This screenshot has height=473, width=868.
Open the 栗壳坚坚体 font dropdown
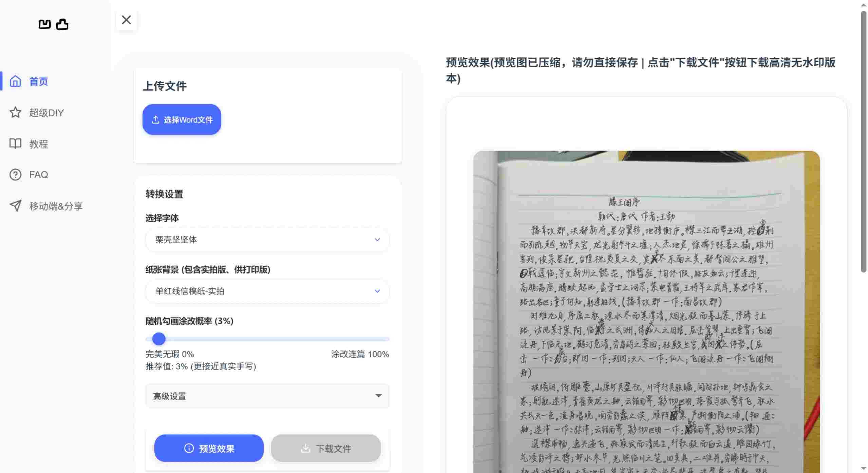point(267,240)
